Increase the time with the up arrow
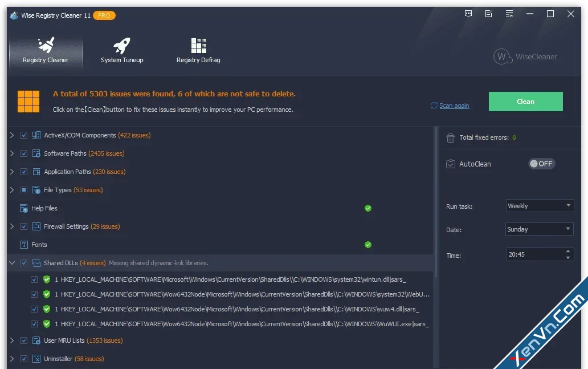The width and height of the screenshot is (588, 369). coord(568,251)
